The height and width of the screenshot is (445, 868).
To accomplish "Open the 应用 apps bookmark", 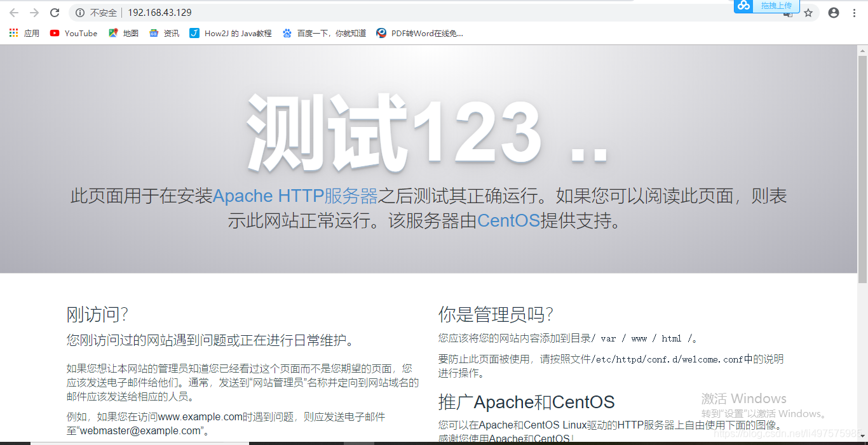I will pos(24,33).
